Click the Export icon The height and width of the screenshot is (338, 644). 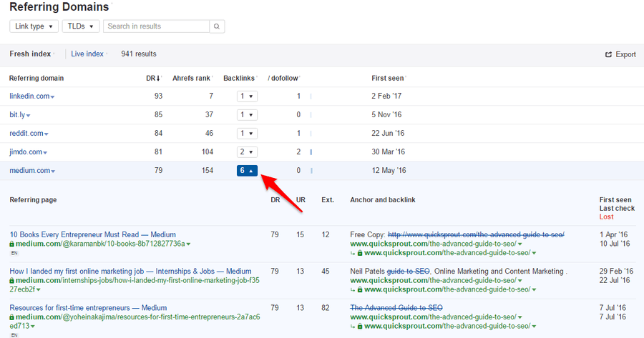(608, 54)
